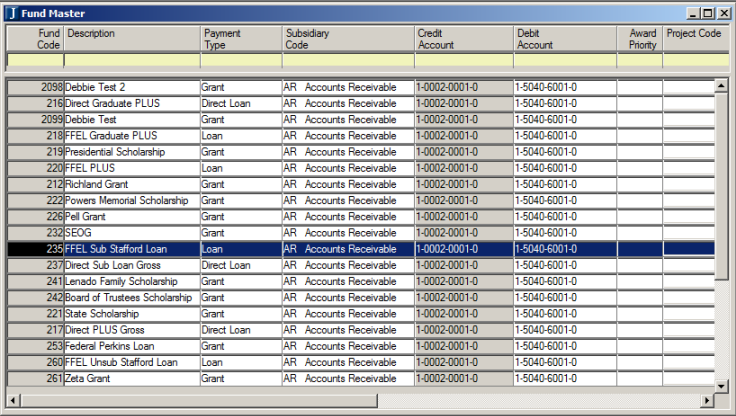The width and height of the screenshot is (736, 416).
Task: Click the Description column header
Action: click(x=132, y=39)
